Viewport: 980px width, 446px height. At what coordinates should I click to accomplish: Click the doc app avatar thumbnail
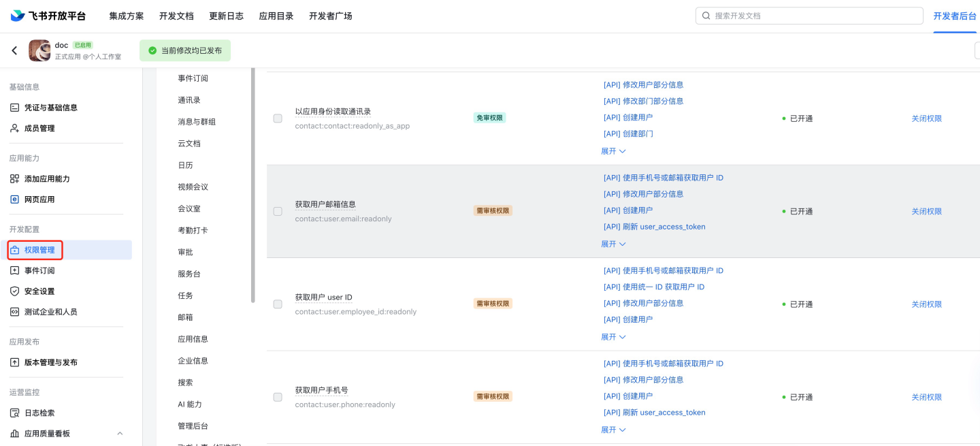(x=39, y=50)
